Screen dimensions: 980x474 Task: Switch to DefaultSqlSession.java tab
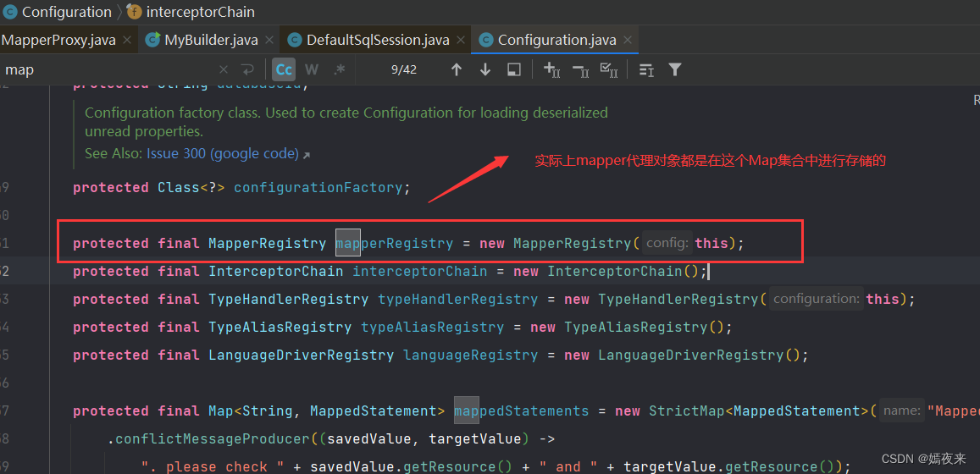click(x=378, y=40)
